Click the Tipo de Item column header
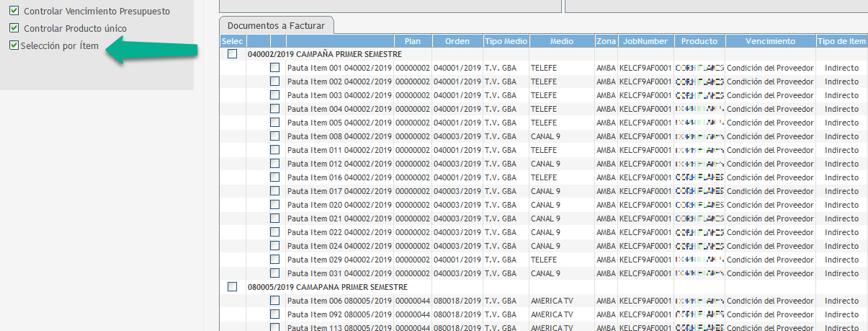This screenshot has height=331, width=868. [841, 41]
